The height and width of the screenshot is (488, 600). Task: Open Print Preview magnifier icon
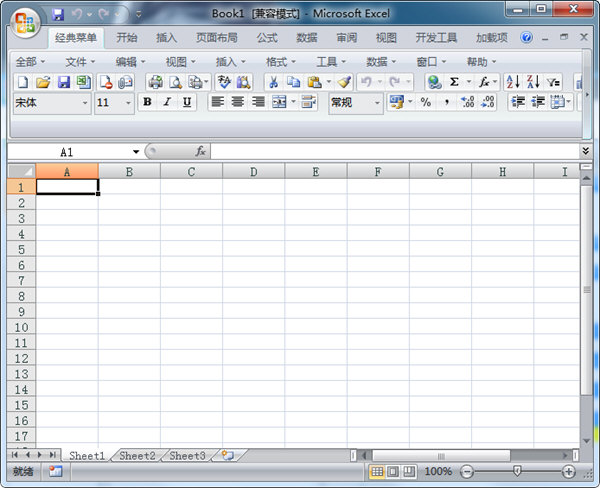[x=175, y=82]
